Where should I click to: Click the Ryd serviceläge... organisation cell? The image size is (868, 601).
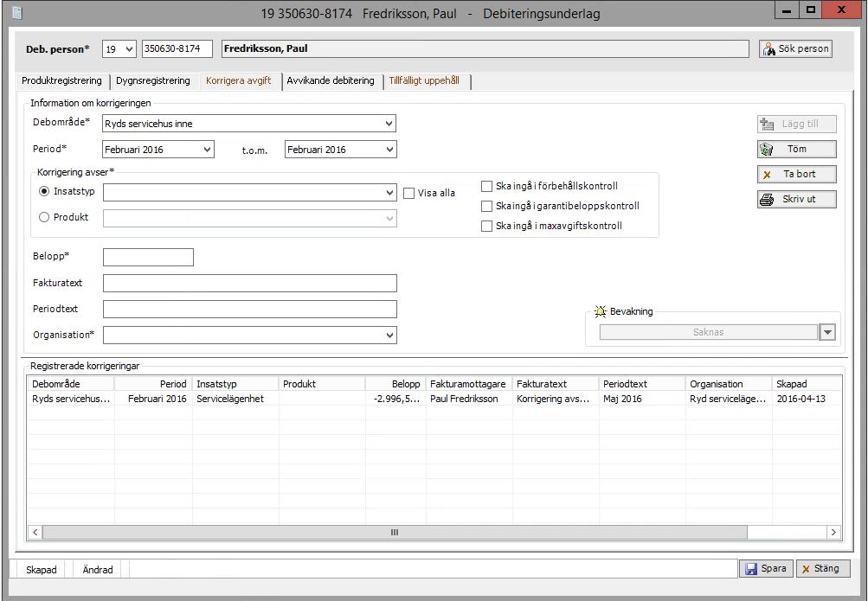click(729, 399)
